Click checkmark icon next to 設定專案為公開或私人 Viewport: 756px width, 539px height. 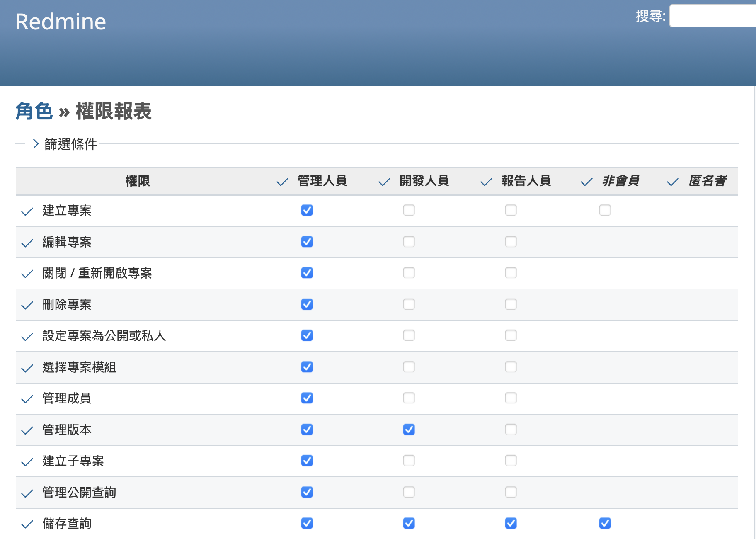pos(27,337)
